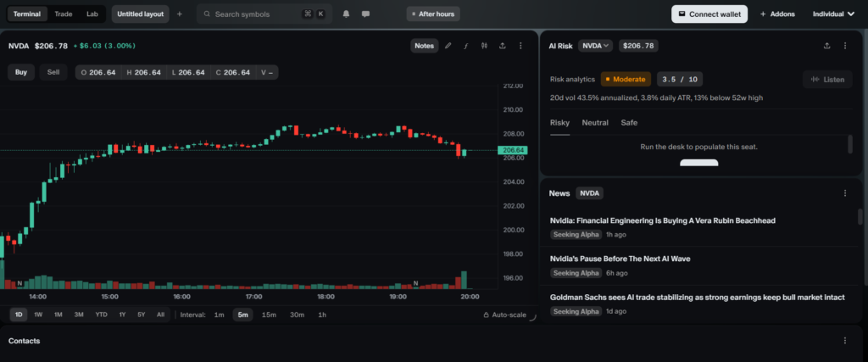
Task: Set the chart interval to 15m
Action: point(269,315)
